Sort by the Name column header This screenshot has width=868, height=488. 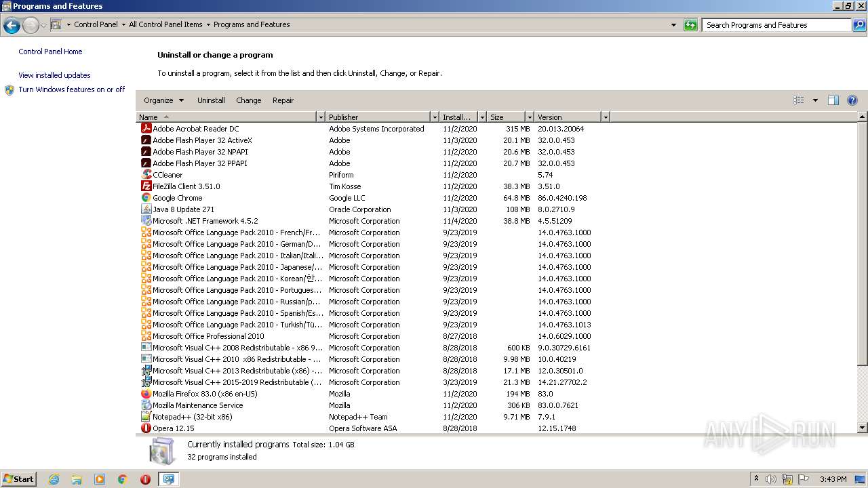[x=226, y=117]
